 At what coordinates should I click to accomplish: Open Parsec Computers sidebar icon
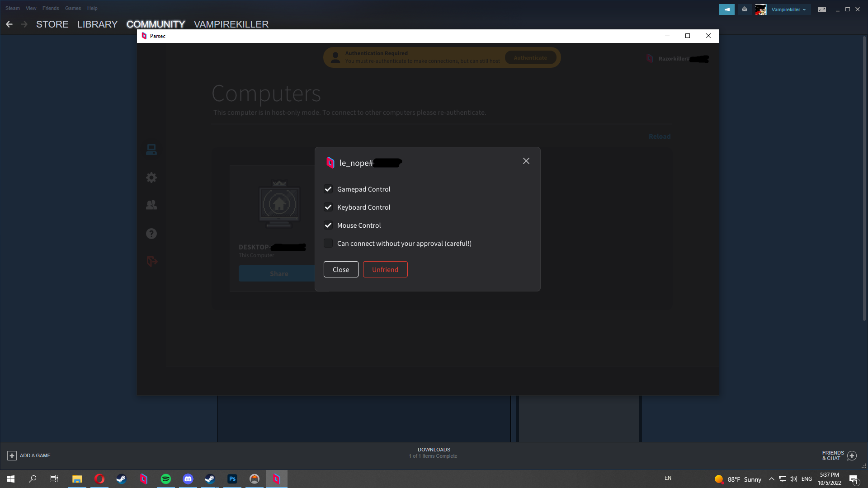point(151,150)
